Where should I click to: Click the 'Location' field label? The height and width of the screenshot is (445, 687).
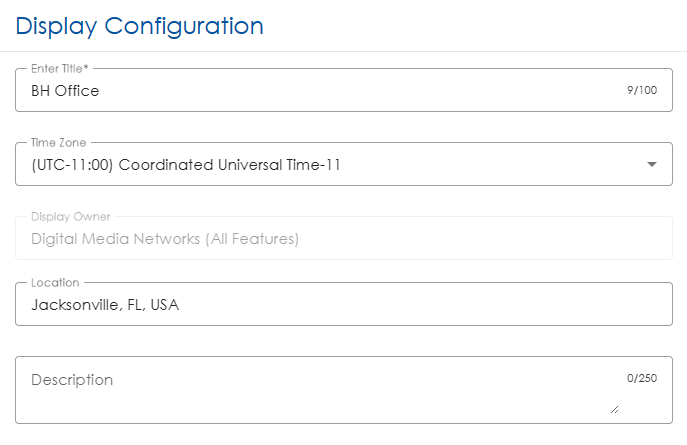coord(55,283)
